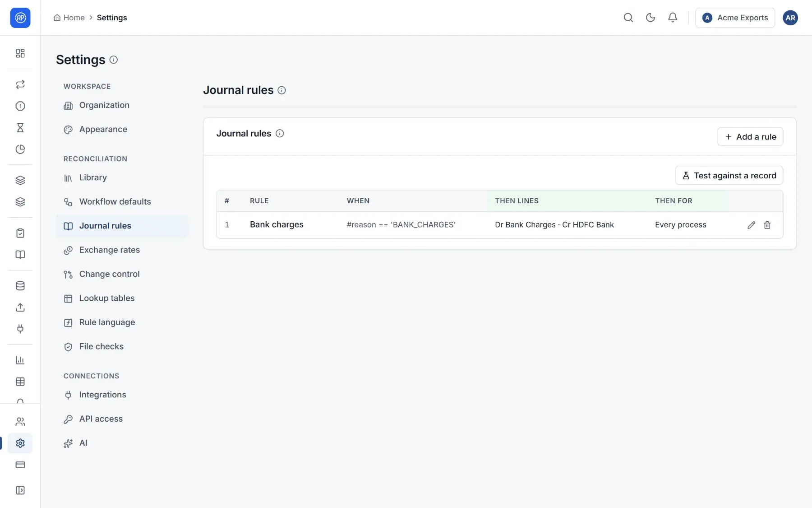Open File checks settings

click(122, 347)
